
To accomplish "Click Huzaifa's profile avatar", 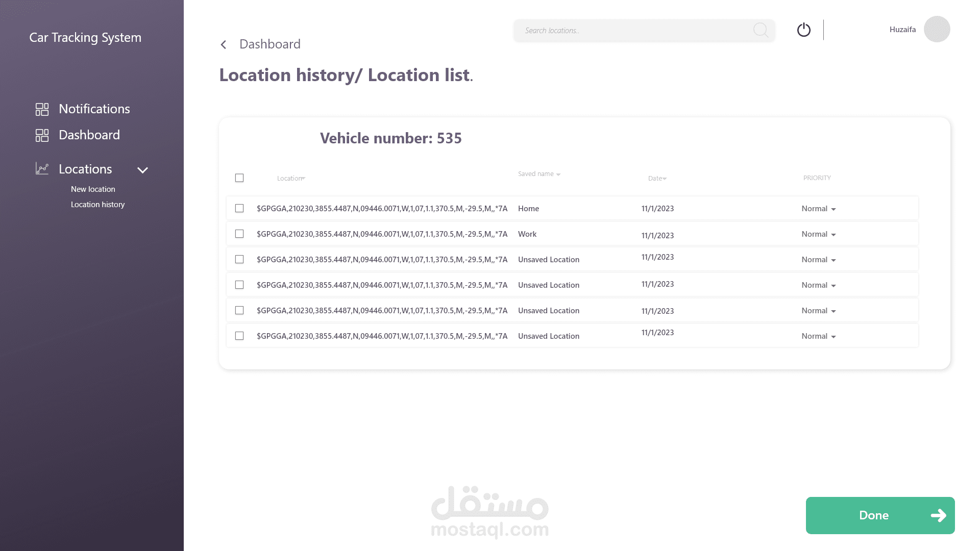I will pos(937,29).
